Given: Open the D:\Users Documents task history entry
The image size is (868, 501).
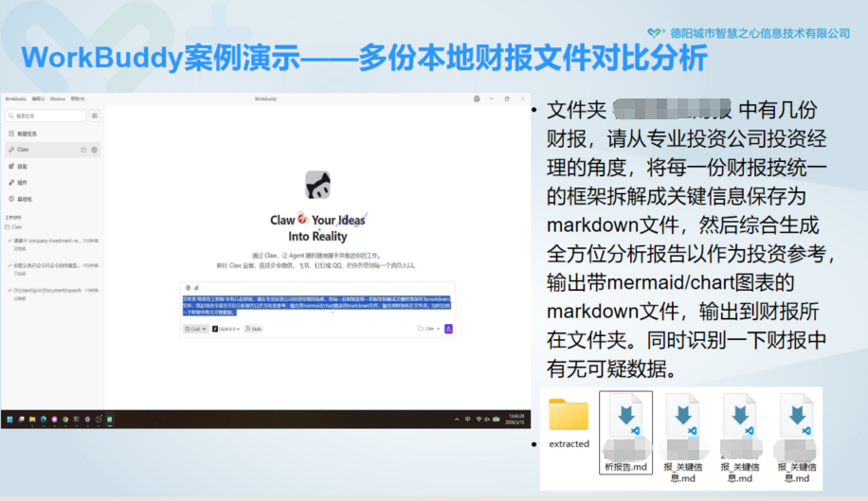Looking at the screenshot, I should pos(53,294).
